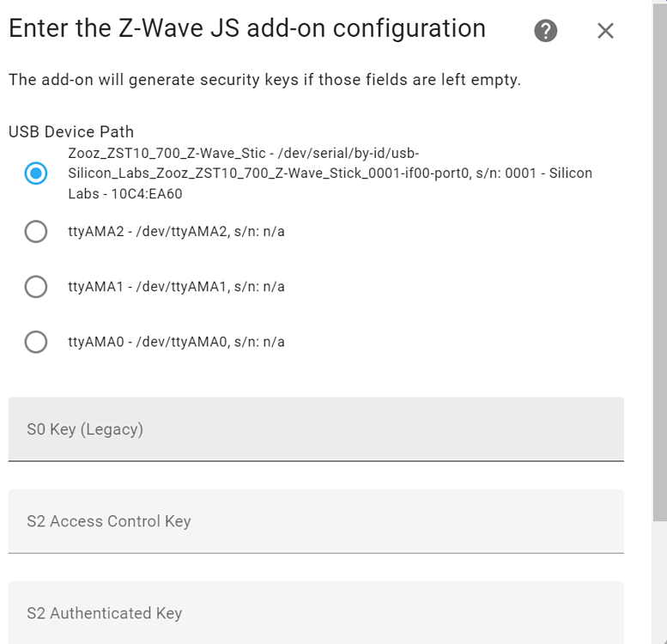Click the scrollbar track below the thumb

(x=659, y=584)
